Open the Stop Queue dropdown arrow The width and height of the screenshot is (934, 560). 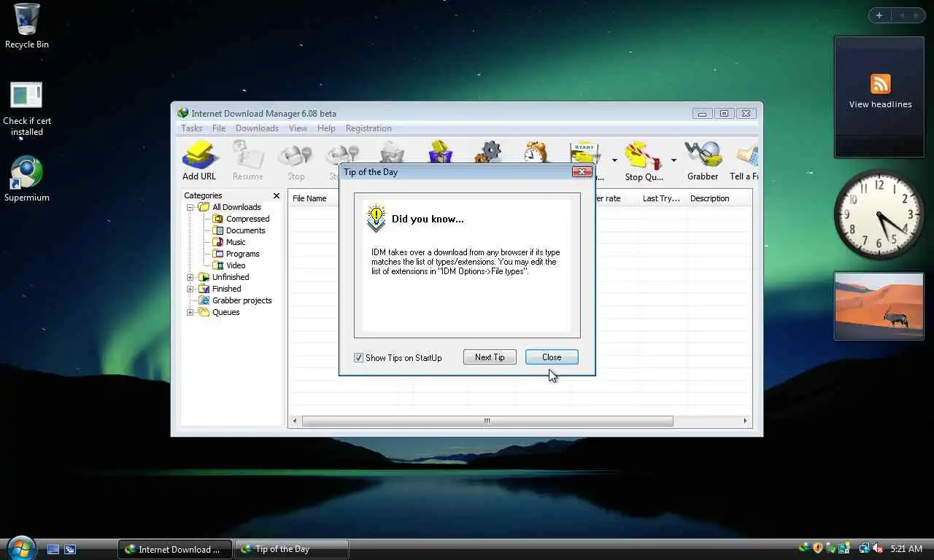coord(673,160)
